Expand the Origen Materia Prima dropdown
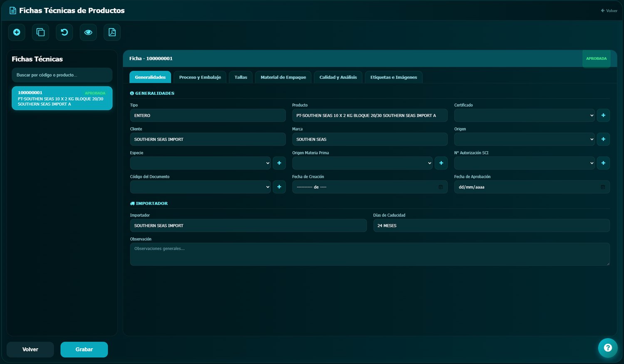The image size is (624, 364). (x=362, y=163)
